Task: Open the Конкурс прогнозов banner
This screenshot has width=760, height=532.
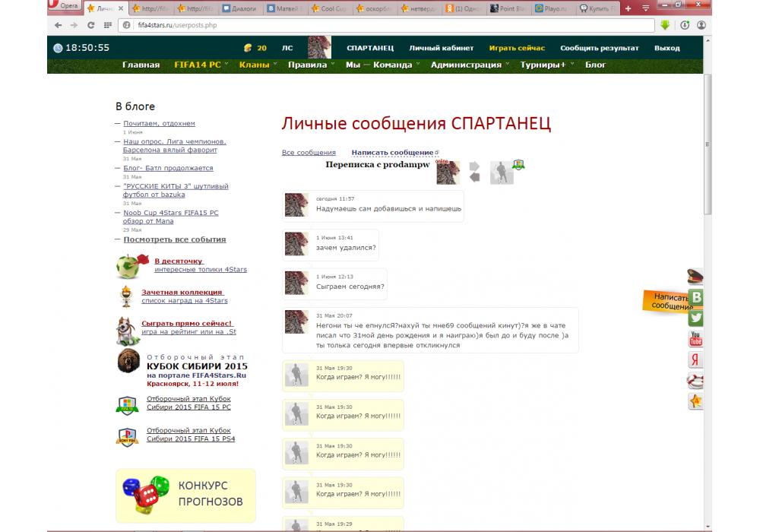Action: (185, 496)
